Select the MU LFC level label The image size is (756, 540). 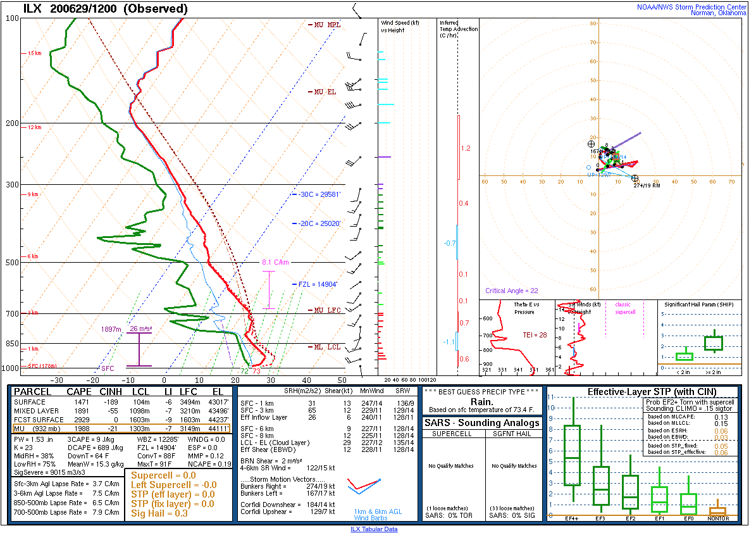(x=327, y=310)
